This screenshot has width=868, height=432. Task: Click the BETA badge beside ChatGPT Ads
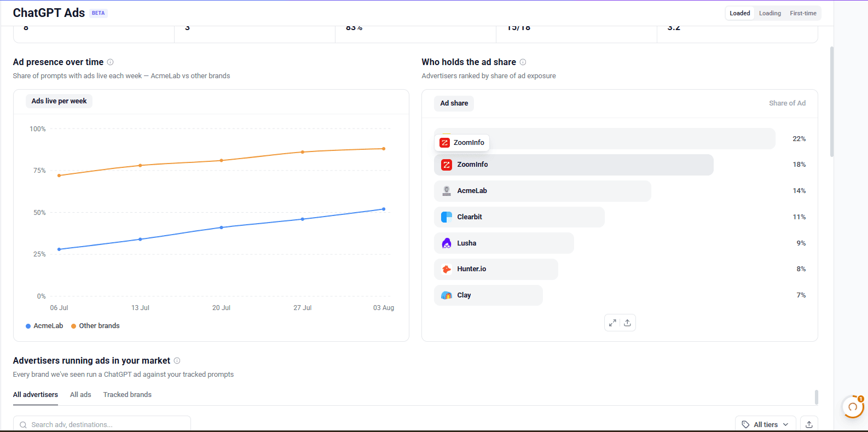[x=99, y=13]
